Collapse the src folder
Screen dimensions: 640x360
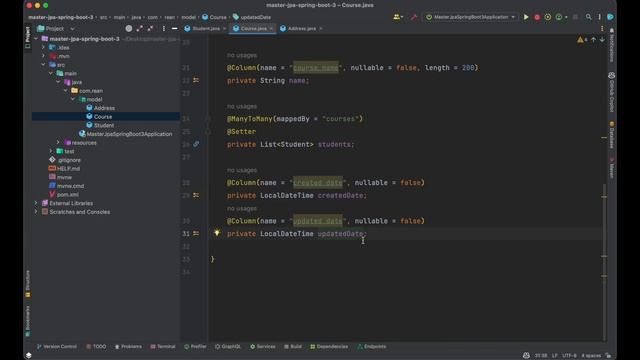tap(43, 64)
